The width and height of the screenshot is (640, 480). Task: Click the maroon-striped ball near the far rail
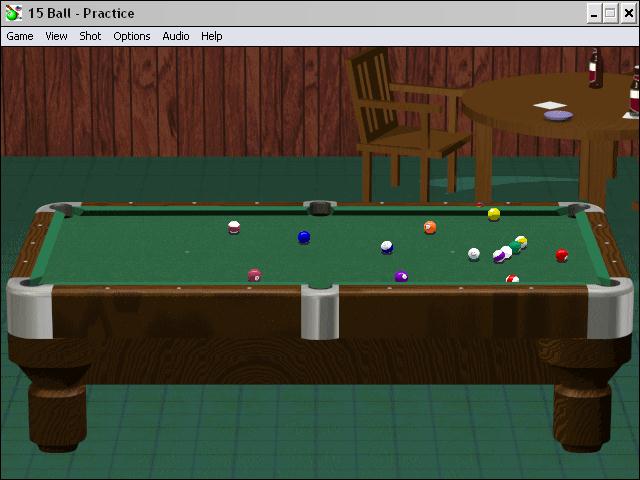click(x=234, y=227)
